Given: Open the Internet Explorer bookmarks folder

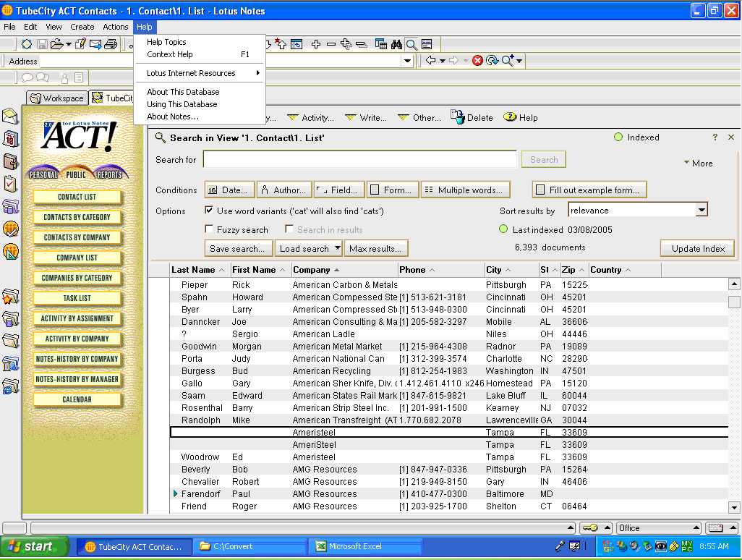Looking at the screenshot, I should pyautogui.click(x=10, y=386).
